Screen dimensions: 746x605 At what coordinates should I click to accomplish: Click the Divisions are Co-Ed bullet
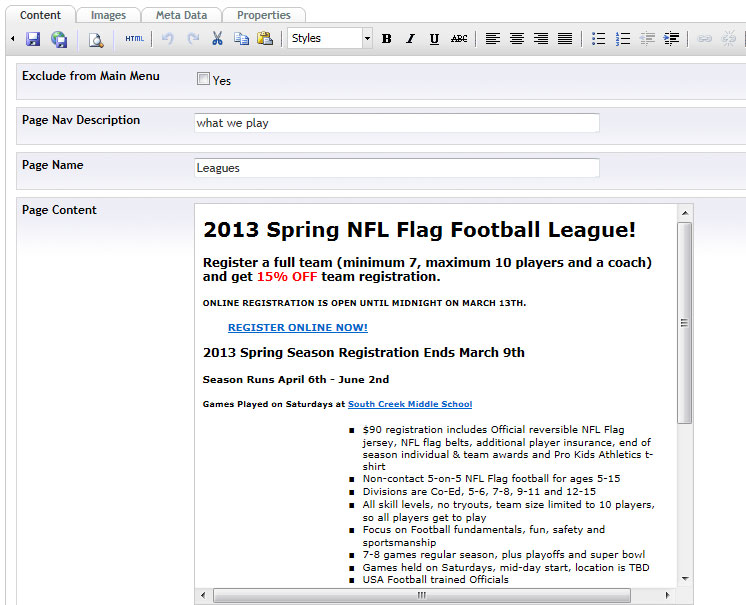(479, 492)
